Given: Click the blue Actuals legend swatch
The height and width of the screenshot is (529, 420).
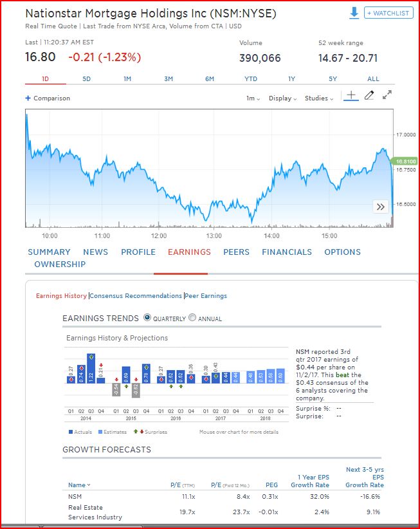Looking at the screenshot, I should tap(69, 432).
